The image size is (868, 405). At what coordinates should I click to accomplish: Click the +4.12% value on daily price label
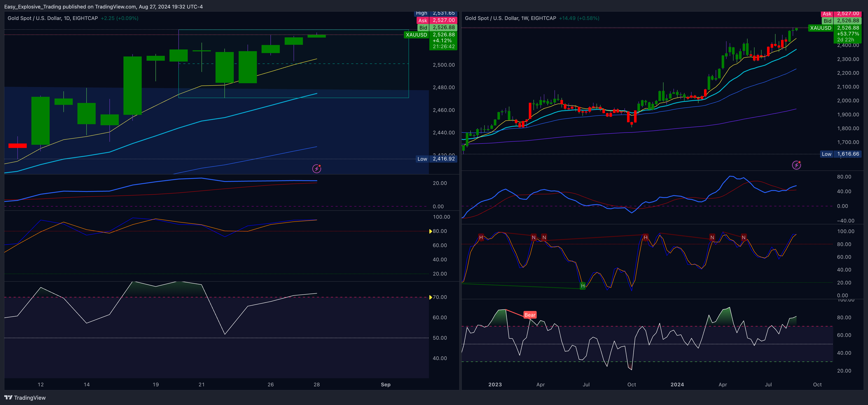coord(442,41)
